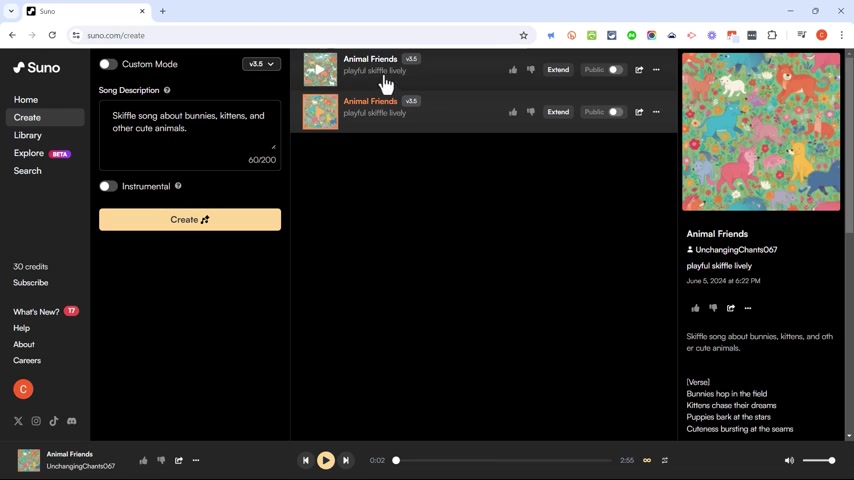The height and width of the screenshot is (480, 854).
Task: Dislike the song in the details panel
Action: pos(713,308)
